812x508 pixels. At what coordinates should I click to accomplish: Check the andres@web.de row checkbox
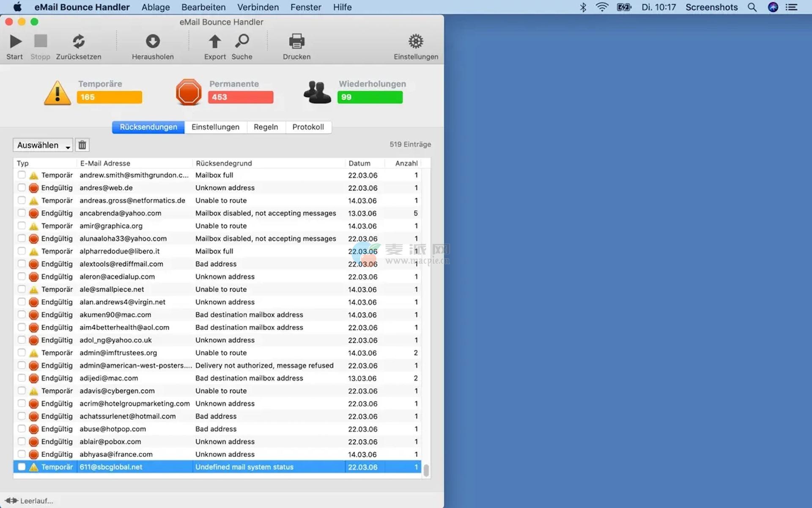(x=22, y=188)
